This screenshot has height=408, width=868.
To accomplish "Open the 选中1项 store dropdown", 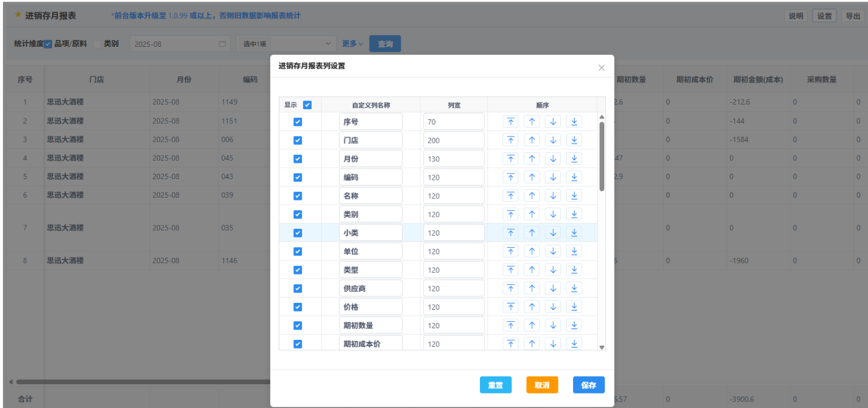I will click(x=286, y=44).
